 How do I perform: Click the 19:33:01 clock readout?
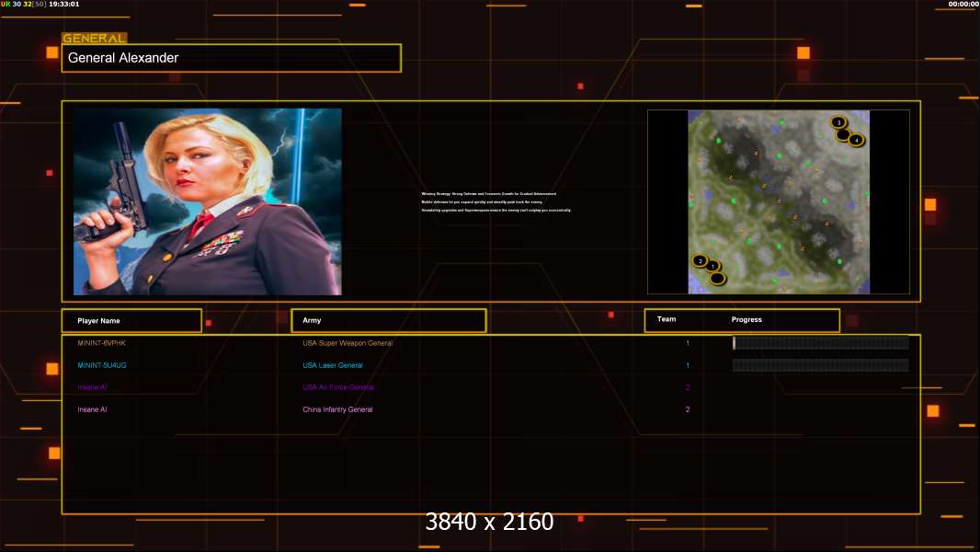pyautogui.click(x=63, y=4)
